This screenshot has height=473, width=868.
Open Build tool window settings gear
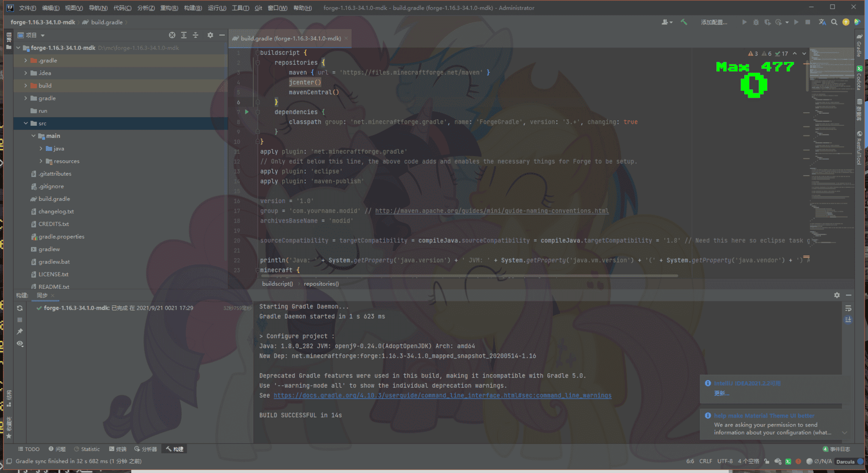837,295
